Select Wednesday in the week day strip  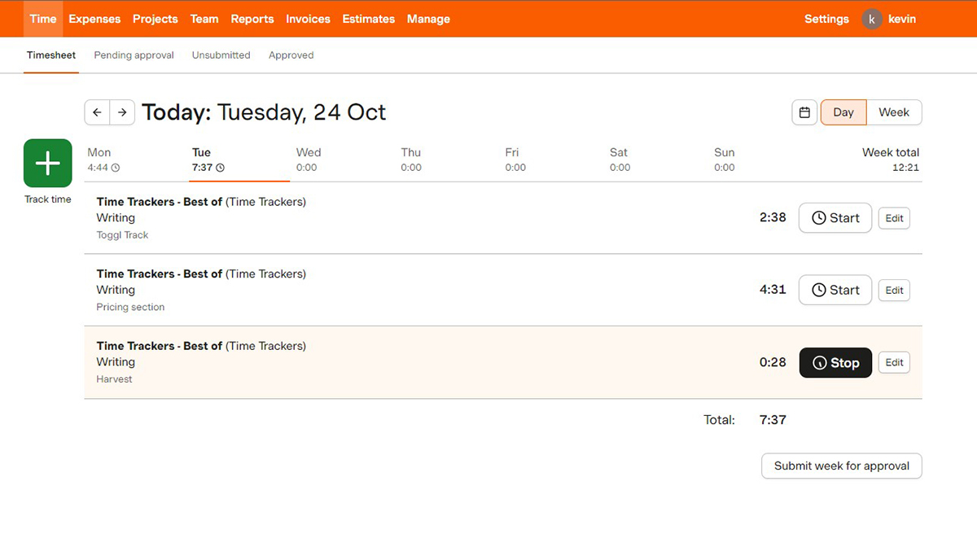coord(308,159)
